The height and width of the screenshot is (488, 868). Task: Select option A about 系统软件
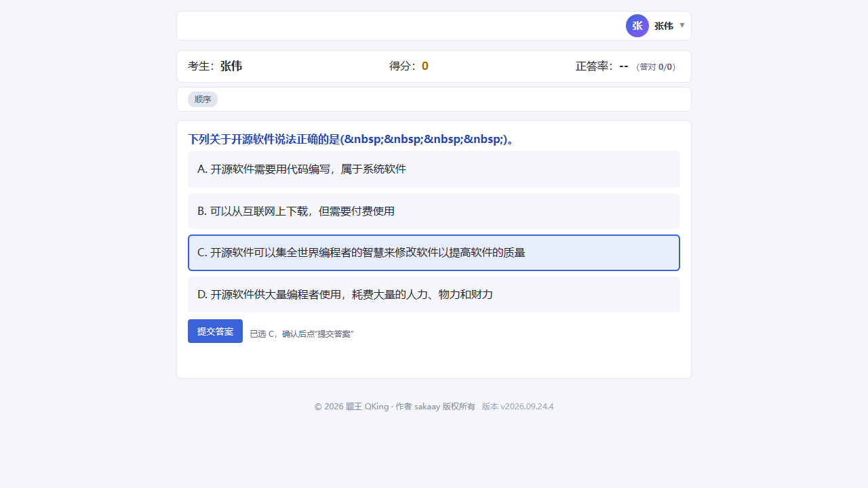(x=434, y=169)
